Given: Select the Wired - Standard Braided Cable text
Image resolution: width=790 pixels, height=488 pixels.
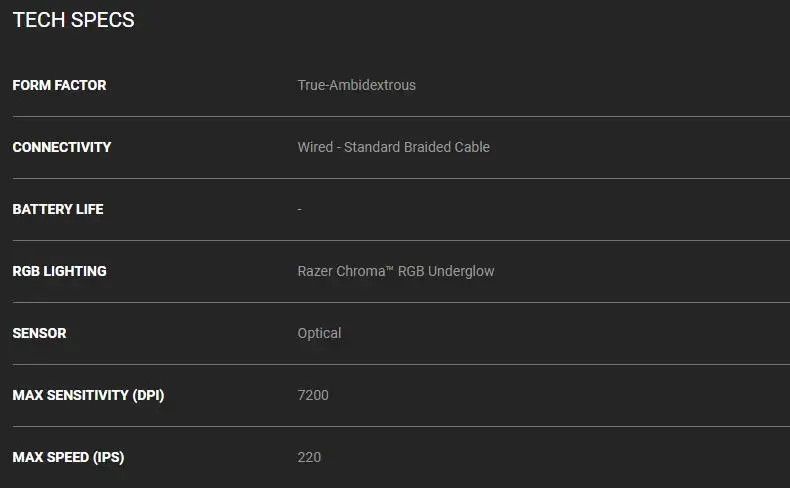Looking at the screenshot, I should coord(393,147).
